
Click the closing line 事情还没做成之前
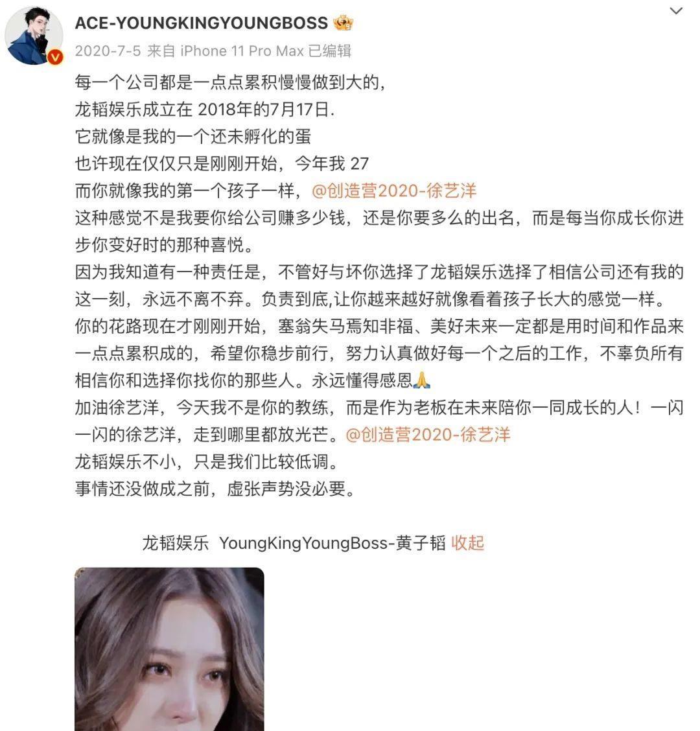click(x=215, y=489)
